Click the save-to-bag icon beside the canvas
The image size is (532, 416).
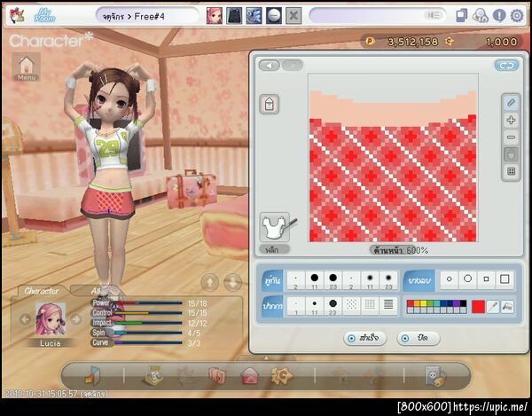(270, 104)
